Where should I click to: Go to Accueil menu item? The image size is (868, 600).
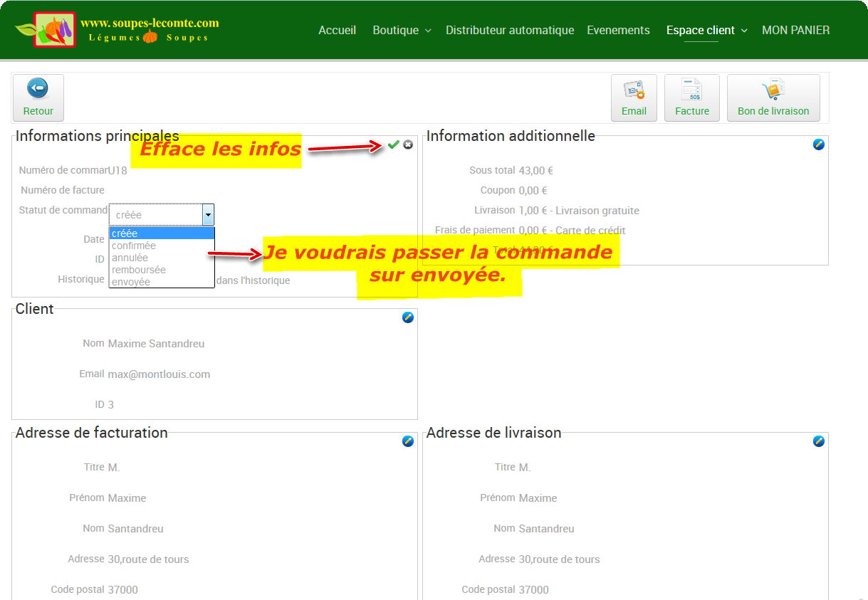338,30
